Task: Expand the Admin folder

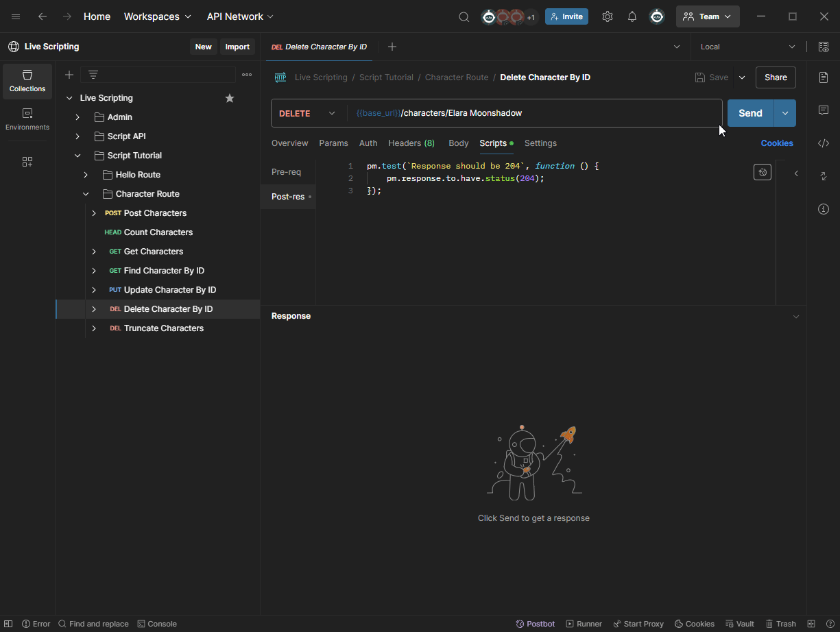Action: (x=77, y=117)
